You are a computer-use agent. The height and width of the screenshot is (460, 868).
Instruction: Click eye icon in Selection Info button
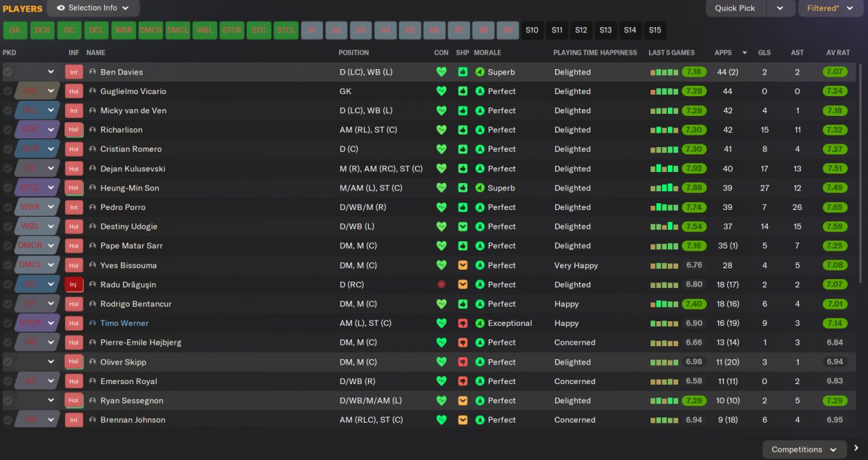click(61, 8)
